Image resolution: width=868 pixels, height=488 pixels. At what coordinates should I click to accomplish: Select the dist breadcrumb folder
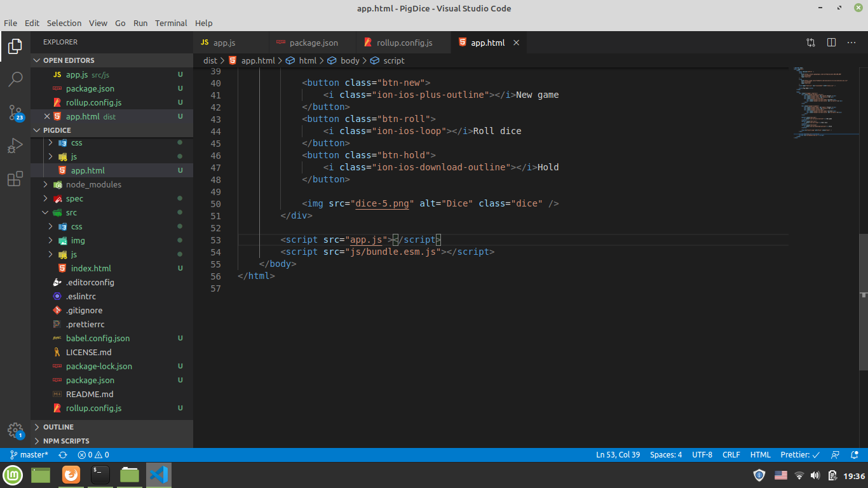[210, 60]
